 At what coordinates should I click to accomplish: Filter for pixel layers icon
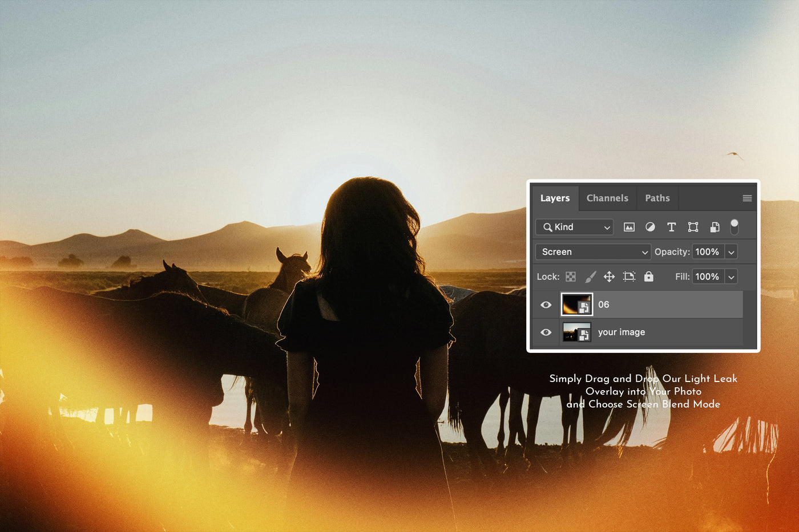pyautogui.click(x=629, y=227)
